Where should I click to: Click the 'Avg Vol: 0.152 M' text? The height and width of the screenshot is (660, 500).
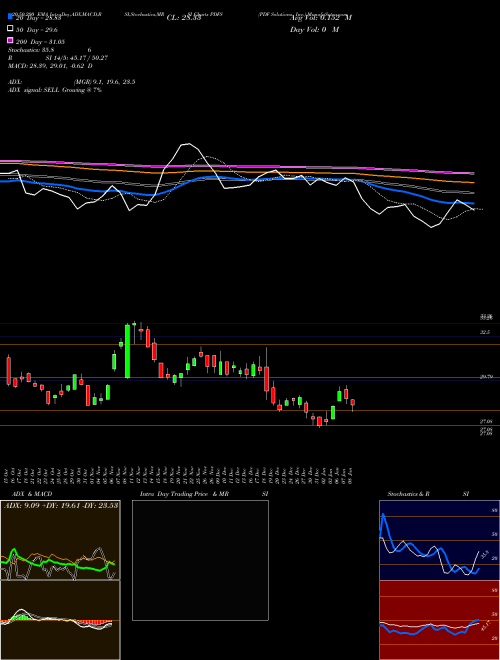[321, 18]
